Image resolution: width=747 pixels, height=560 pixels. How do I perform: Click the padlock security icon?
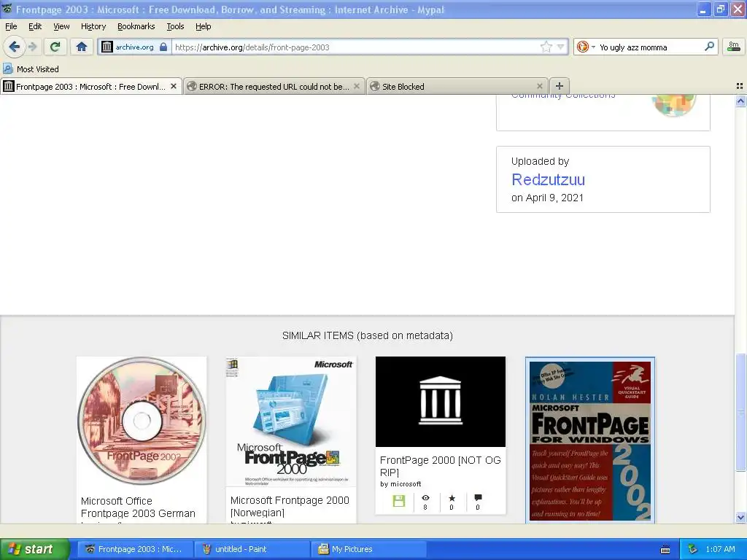pos(163,47)
